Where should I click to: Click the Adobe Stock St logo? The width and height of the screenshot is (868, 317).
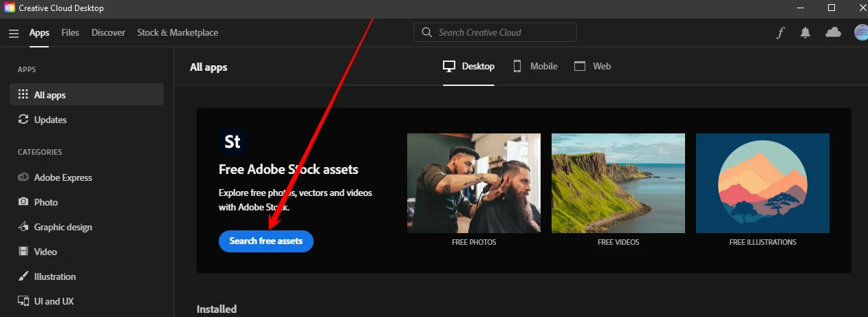(232, 142)
